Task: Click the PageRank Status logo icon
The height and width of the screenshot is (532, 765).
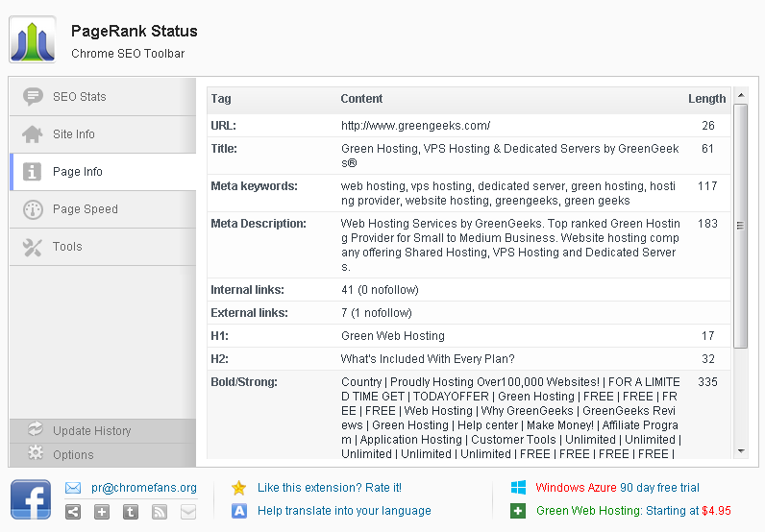Action: pos(33,39)
